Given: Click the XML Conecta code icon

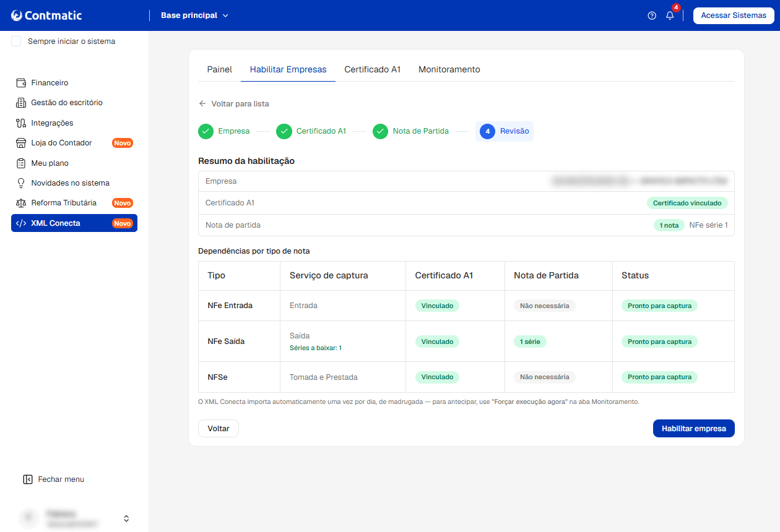Looking at the screenshot, I should pyautogui.click(x=20, y=223).
